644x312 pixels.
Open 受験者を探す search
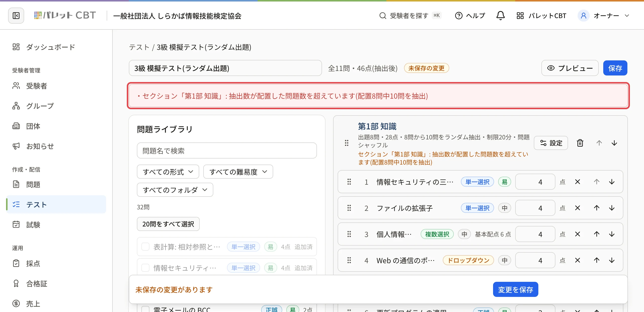(x=410, y=16)
